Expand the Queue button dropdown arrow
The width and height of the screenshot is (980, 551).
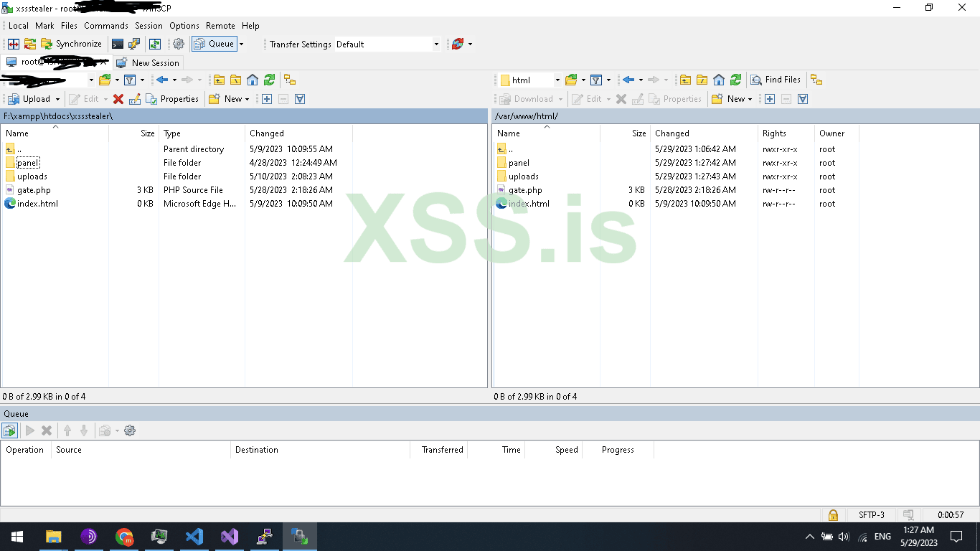(241, 44)
